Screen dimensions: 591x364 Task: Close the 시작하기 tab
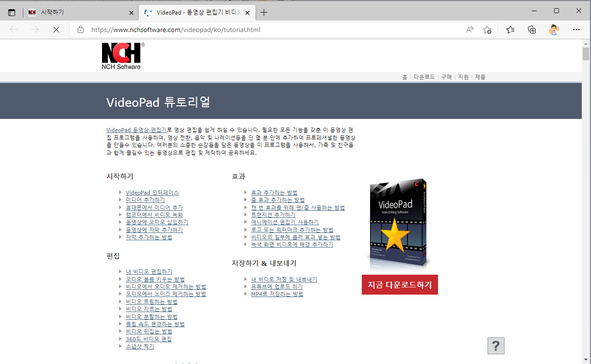tap(131, 13)
